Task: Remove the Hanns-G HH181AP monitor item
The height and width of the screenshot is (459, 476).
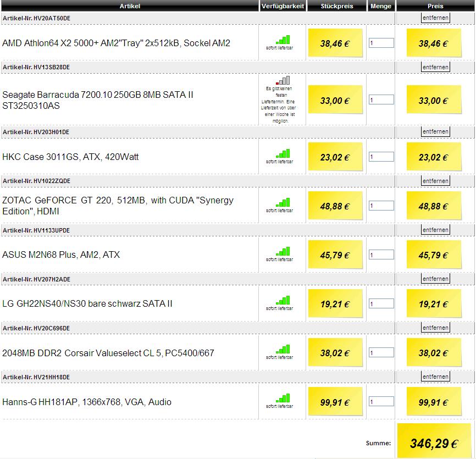Action: pos(435,377)
